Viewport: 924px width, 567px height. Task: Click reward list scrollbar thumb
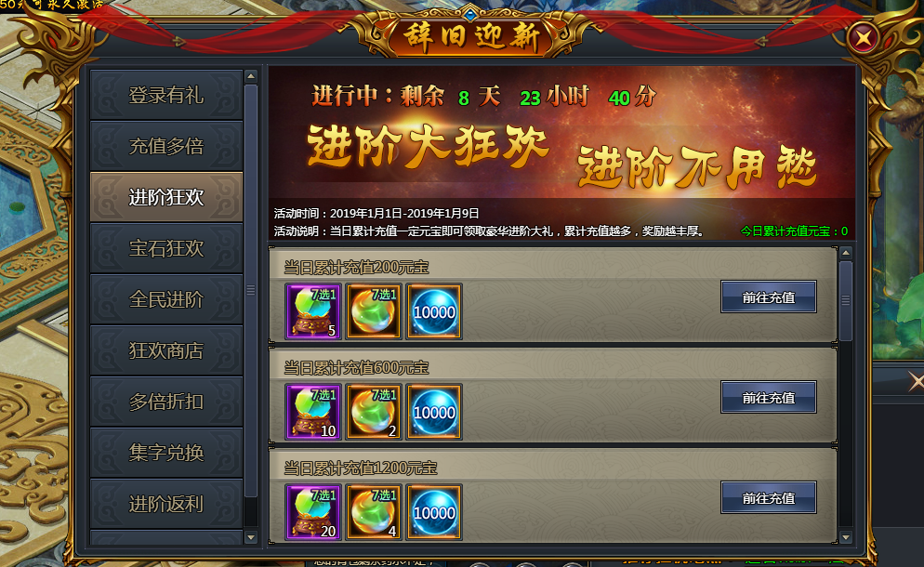(x=846, y=300)
